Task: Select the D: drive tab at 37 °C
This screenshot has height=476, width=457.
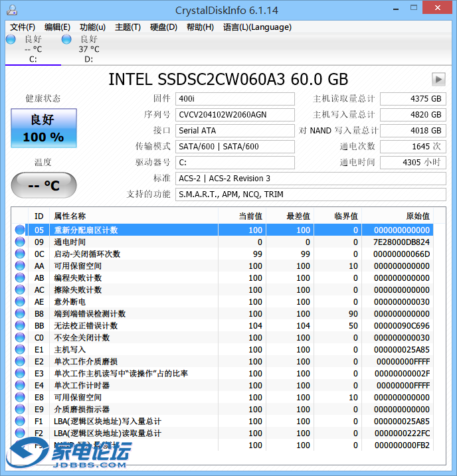Action: click(x=88, y=49)
